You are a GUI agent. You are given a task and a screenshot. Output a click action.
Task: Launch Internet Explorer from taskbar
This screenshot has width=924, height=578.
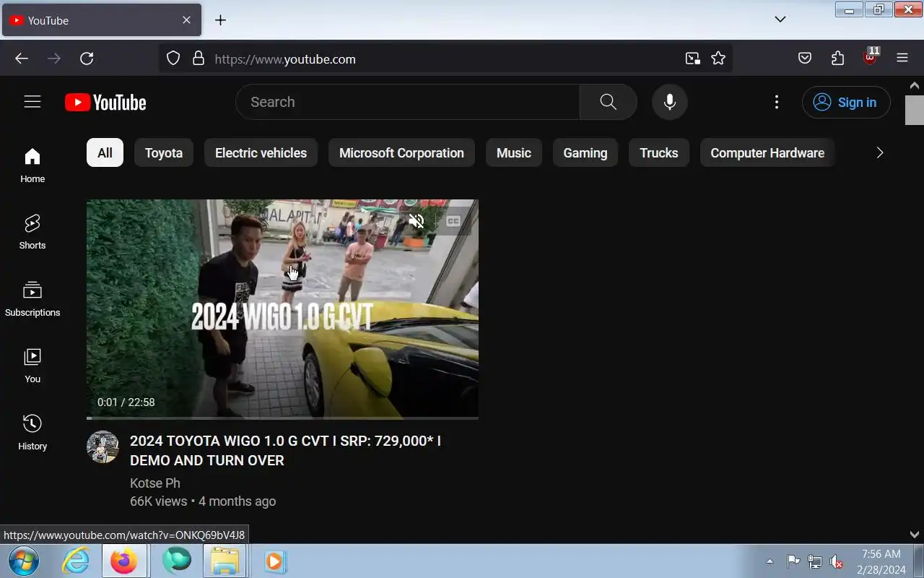[x=76, y=561]
